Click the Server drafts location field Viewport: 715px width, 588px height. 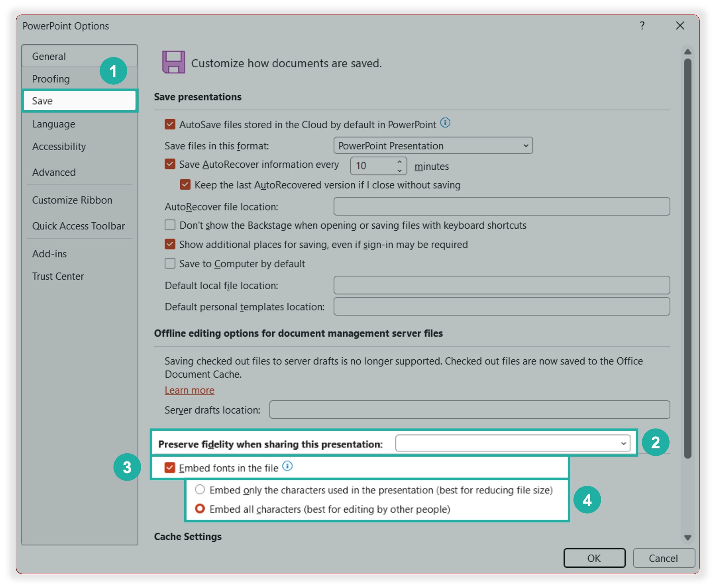tap(469, 409)
